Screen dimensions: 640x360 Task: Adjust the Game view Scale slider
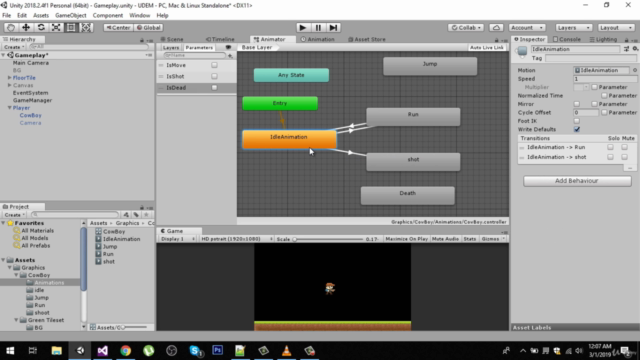pyautogui.click(x=328, y=239)
